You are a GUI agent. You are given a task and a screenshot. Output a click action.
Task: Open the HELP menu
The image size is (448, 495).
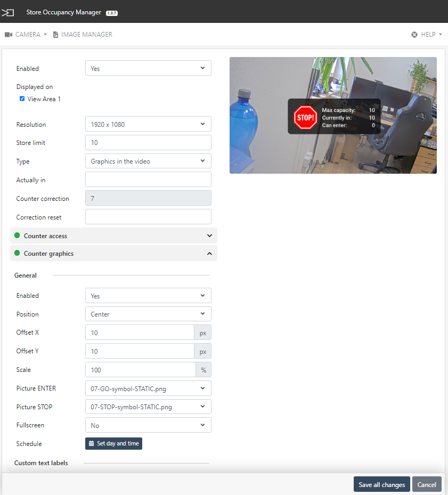click(427, 35)
